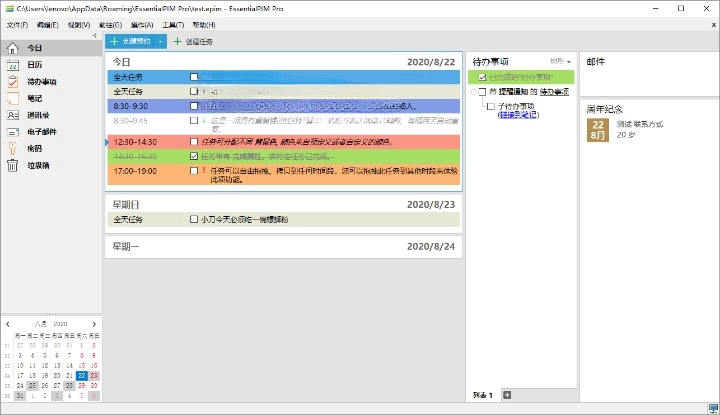Open the 文件(F) menu
720x415 pixels.
pyautogui.click(x=17, y=25)
